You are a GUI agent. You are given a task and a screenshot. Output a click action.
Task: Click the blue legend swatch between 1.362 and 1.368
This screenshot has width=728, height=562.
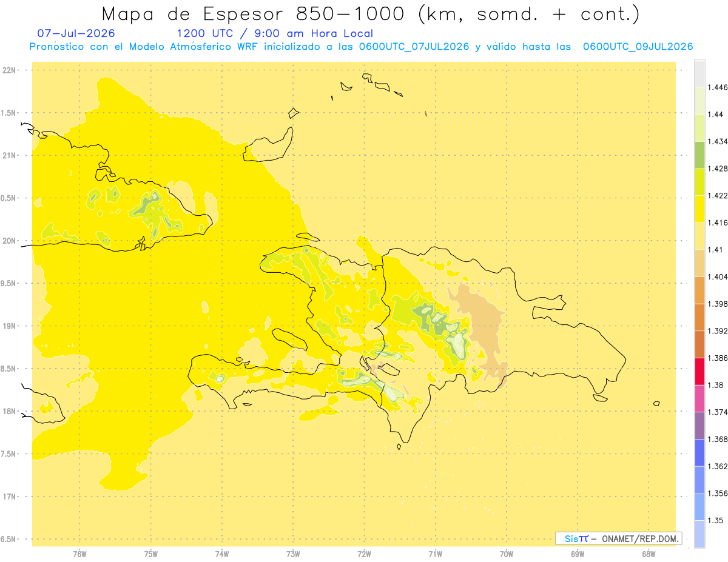699,452
